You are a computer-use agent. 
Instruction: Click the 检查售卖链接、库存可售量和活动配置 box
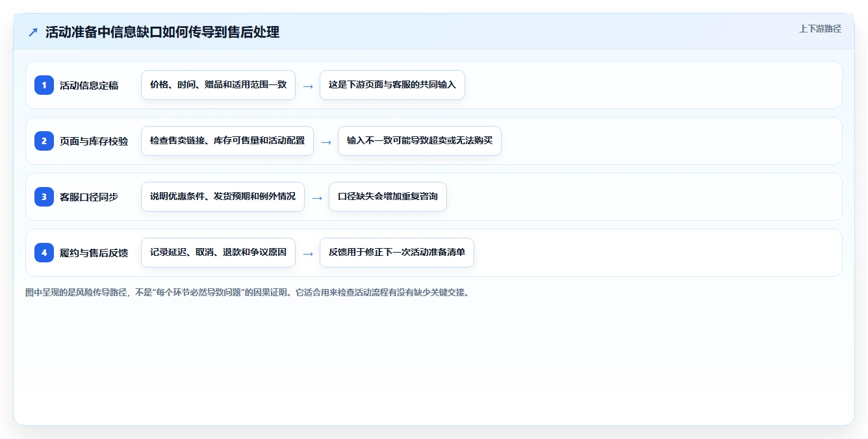pyautogui.click(x=227, y=141)
